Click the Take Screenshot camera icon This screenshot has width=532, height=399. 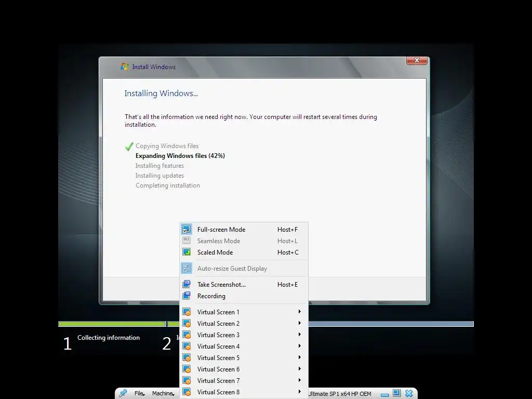click(187, 284)
